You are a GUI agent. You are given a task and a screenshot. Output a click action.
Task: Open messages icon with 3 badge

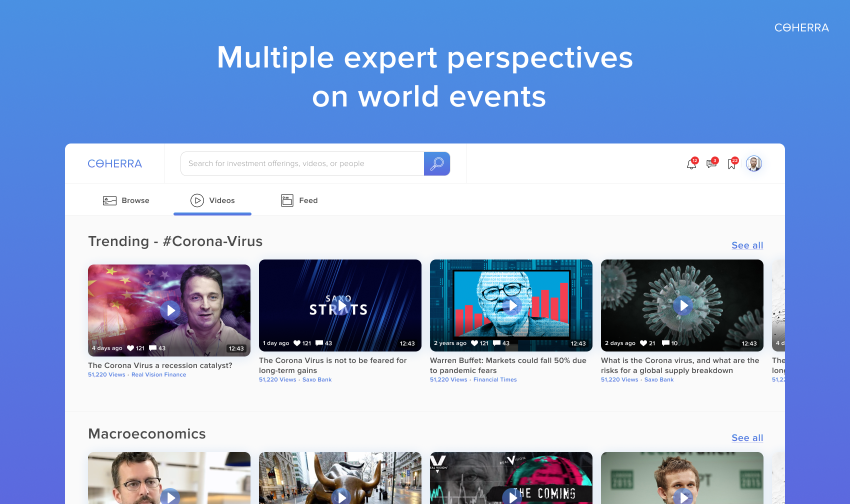click(711, 163)
